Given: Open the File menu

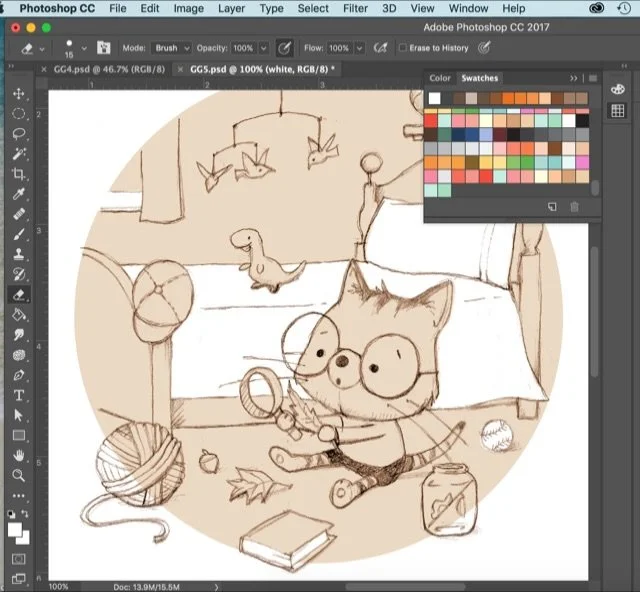Looking at the screenshot, I should coord(118,8).
